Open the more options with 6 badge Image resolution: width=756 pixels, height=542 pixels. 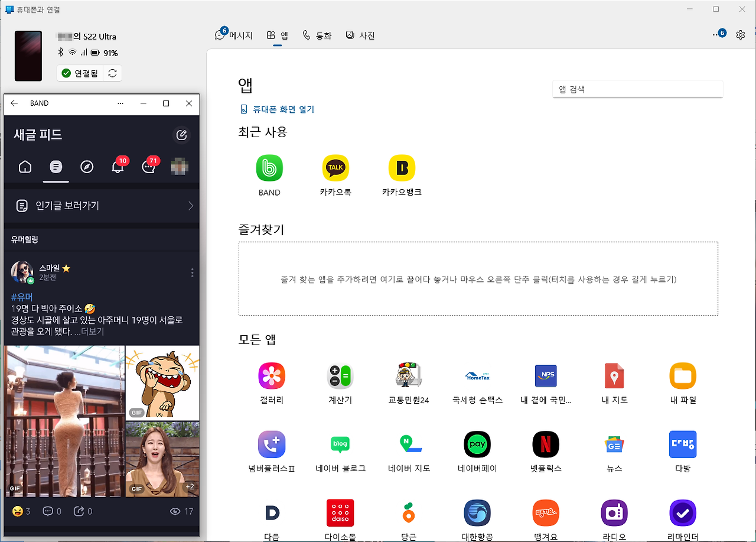pyautogui.click(x=719, y=34)
